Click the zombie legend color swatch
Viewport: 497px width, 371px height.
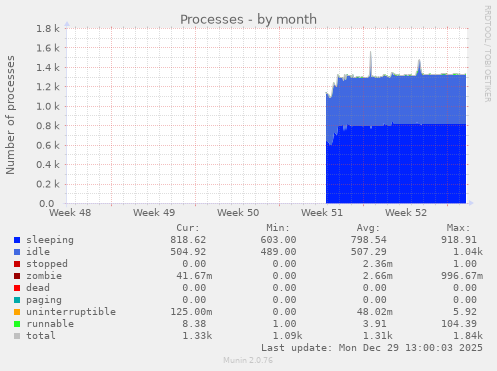[17, 276]
